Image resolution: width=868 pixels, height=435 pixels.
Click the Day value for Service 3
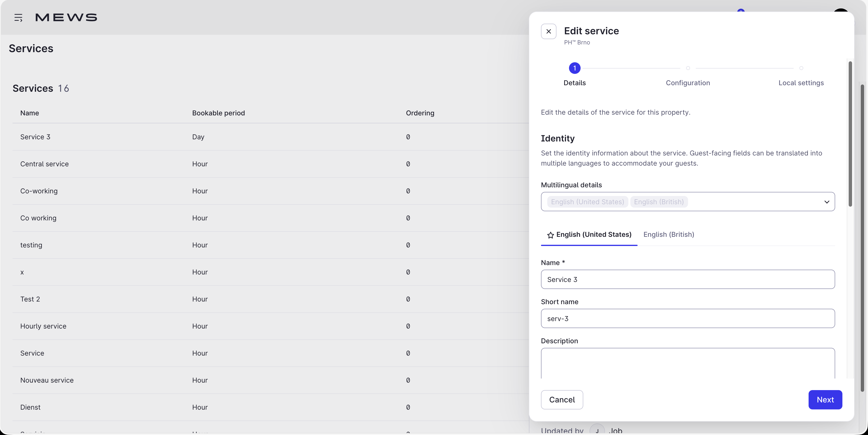(198, 137)
